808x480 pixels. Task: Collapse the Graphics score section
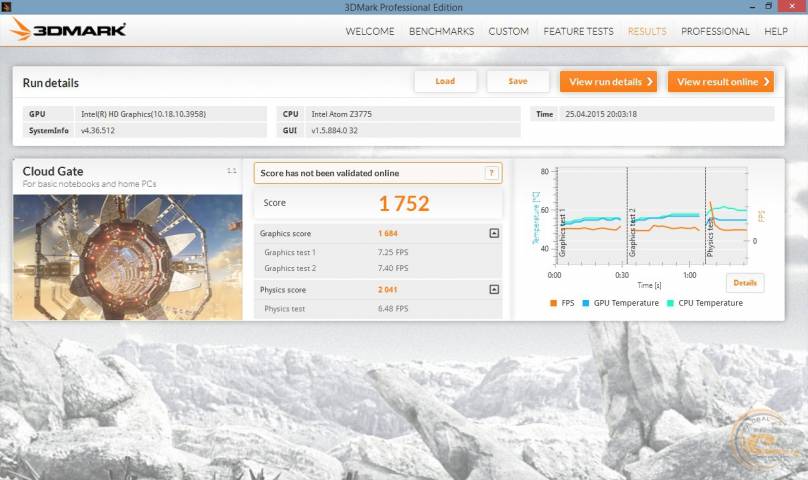[494, 234]
